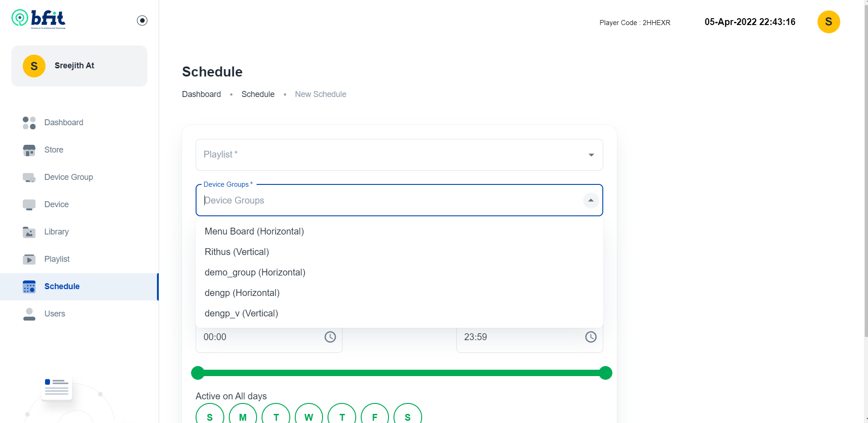Viewport: 868px width, 423px height.
Task: Toggle Monday day circle
Action: [x=242, y=416]
